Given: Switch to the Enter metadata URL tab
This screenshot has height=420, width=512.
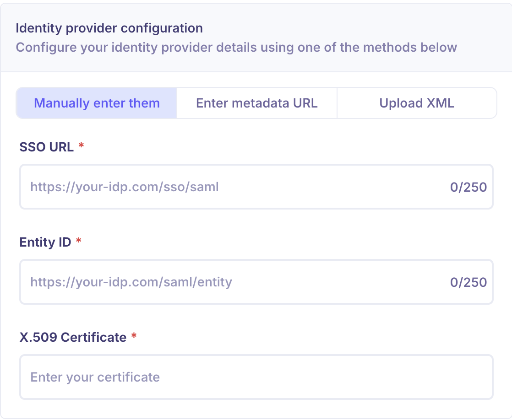Looking at the screenshot, I should [x=256, y=103].
